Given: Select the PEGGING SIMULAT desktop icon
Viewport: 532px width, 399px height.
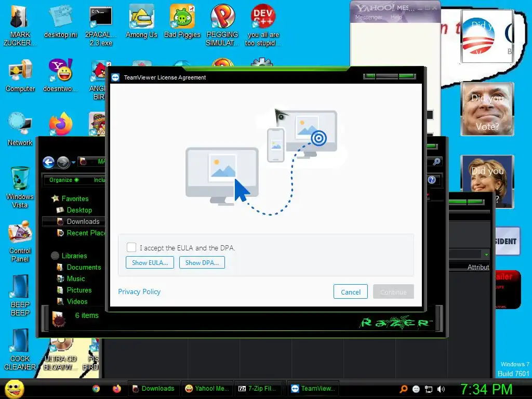Looking at the screenshot, I should 222,25.
